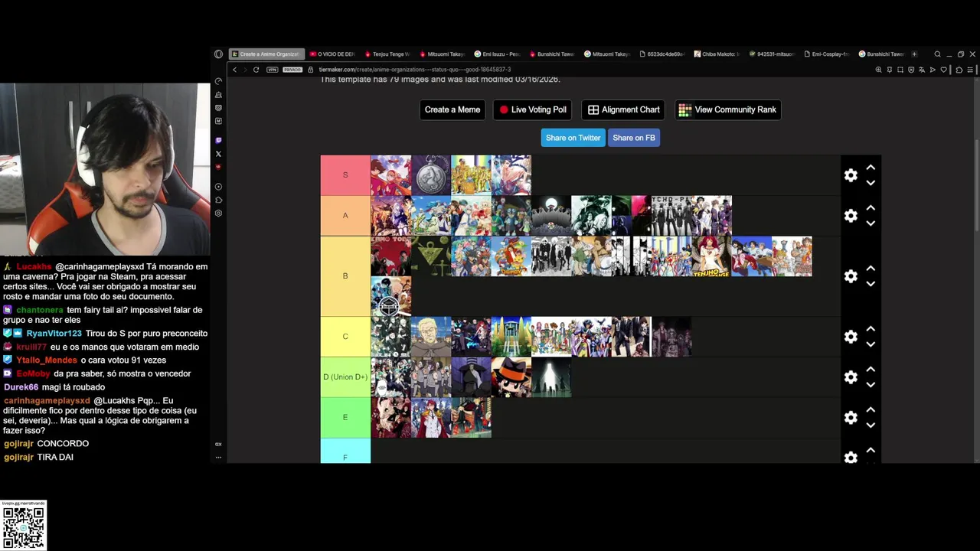Image resolution: width=980 pixels, height=551 pixels.
Task: Click the green D (Union D+) tier label
Action: tap(345, 377)
